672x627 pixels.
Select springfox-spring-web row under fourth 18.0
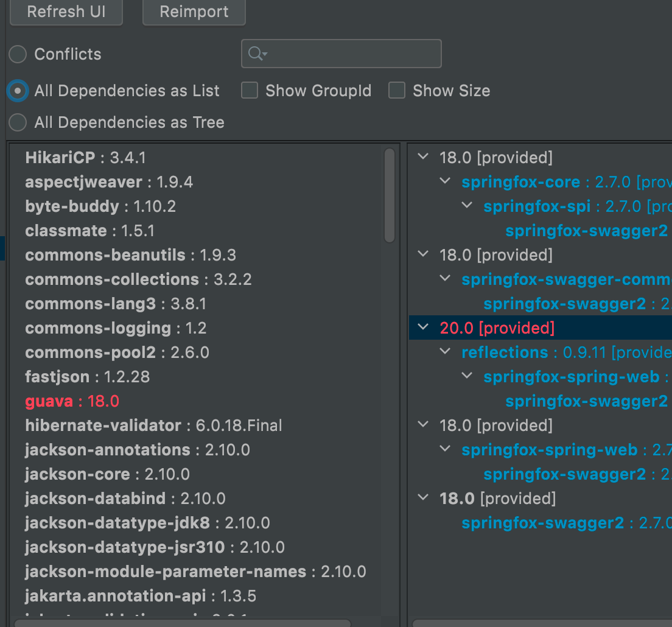pyautogui.click(x=567, y=450)
